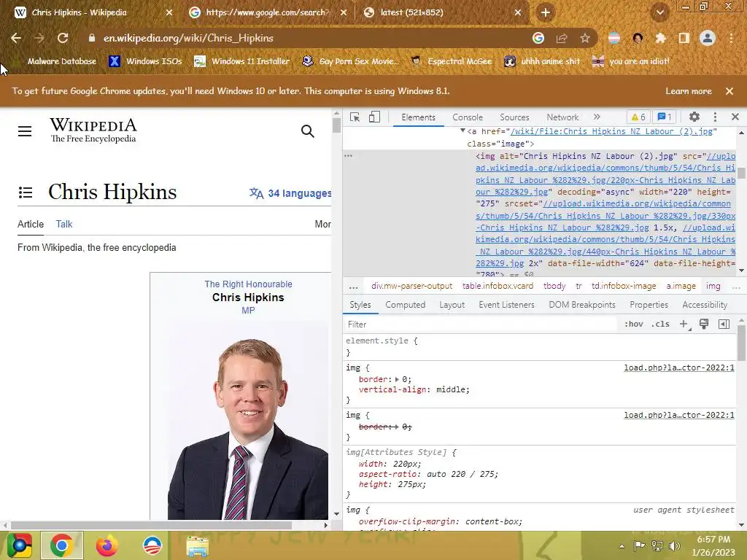Switch to the Google search tab
747x560 pixels.
(268, 13)
